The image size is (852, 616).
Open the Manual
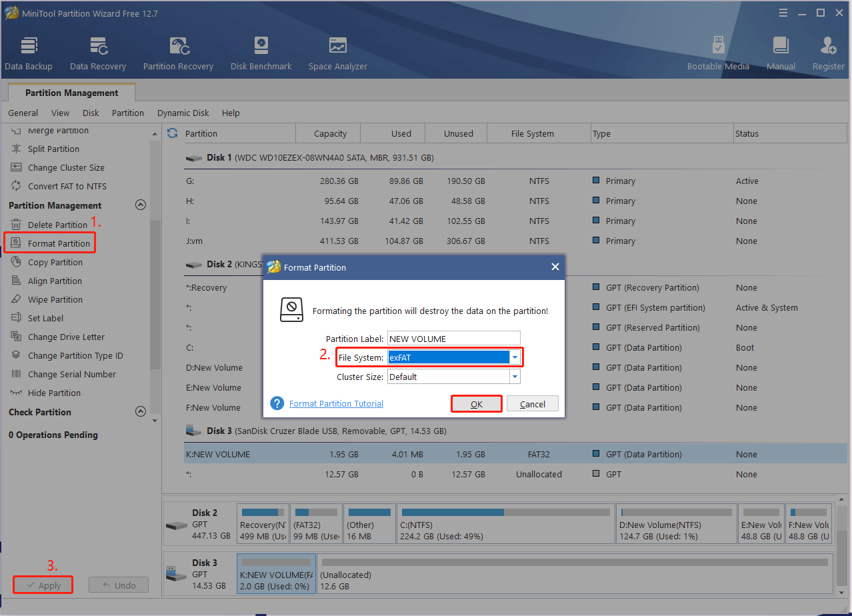point(781,54)
